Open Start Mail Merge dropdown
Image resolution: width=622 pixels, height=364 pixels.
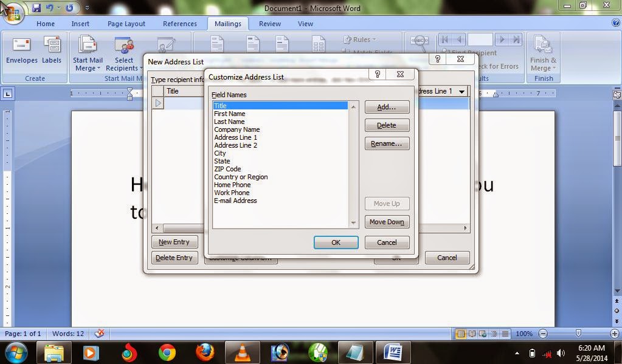tap(88, 53)
